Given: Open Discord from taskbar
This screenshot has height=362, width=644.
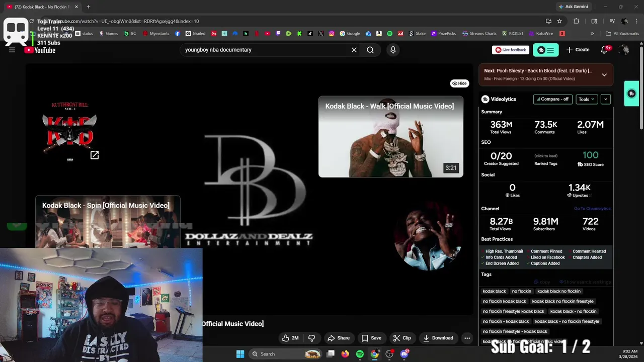Looking at the screenshot, I should (405, 354).
